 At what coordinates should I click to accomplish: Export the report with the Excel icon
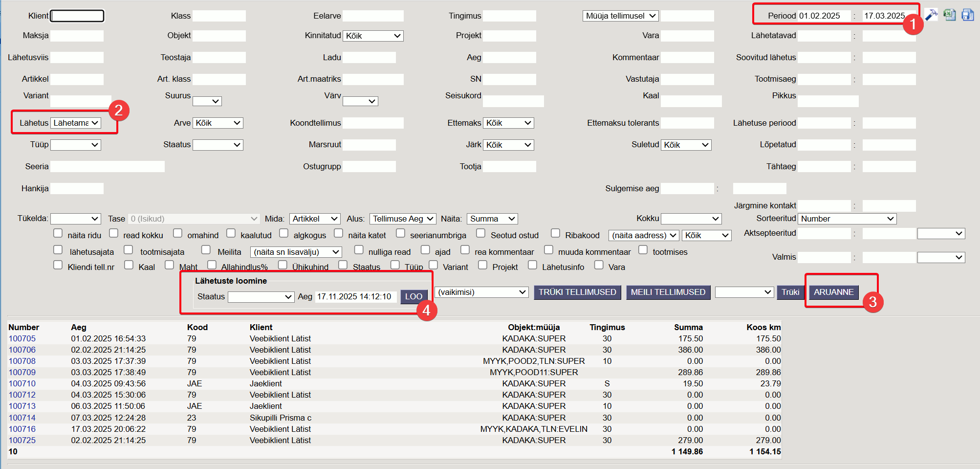[949, 15]
